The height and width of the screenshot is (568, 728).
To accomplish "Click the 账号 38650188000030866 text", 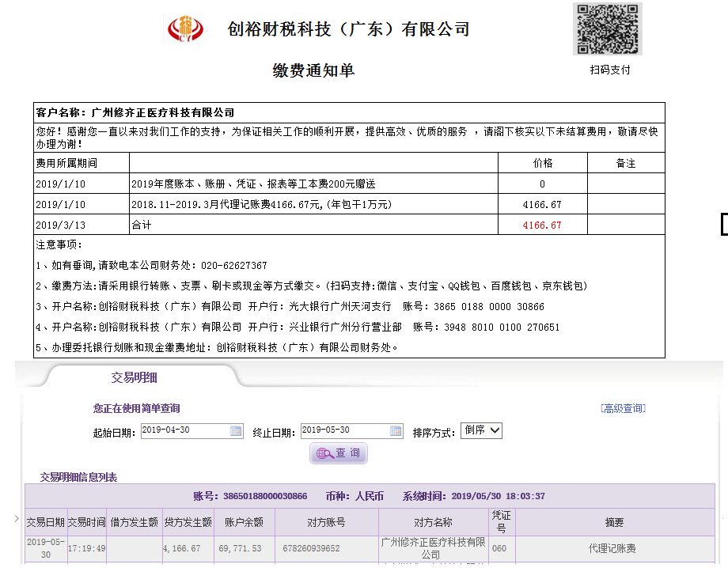I will [x=250, y=496].
